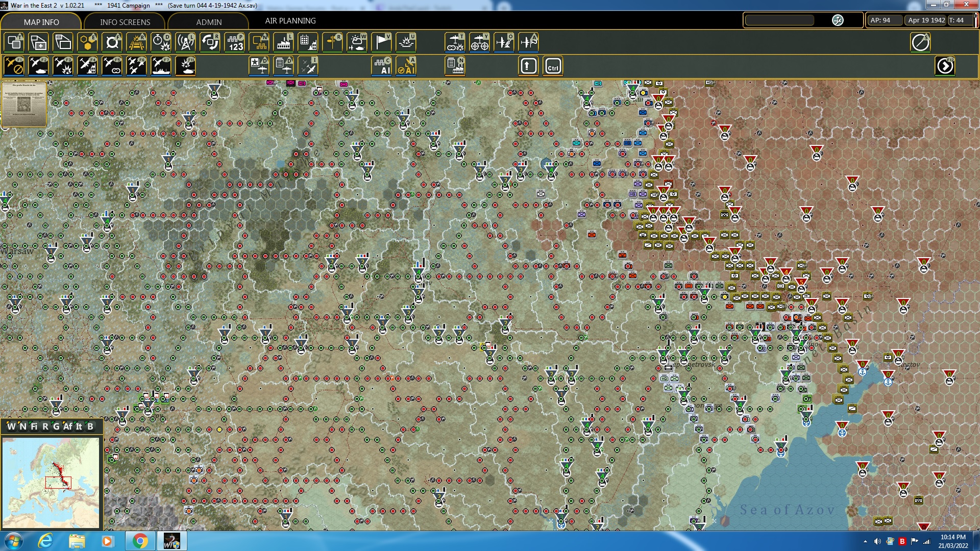Click the F12 end turn arrow button
980x551 pixels.
[945, 66]
